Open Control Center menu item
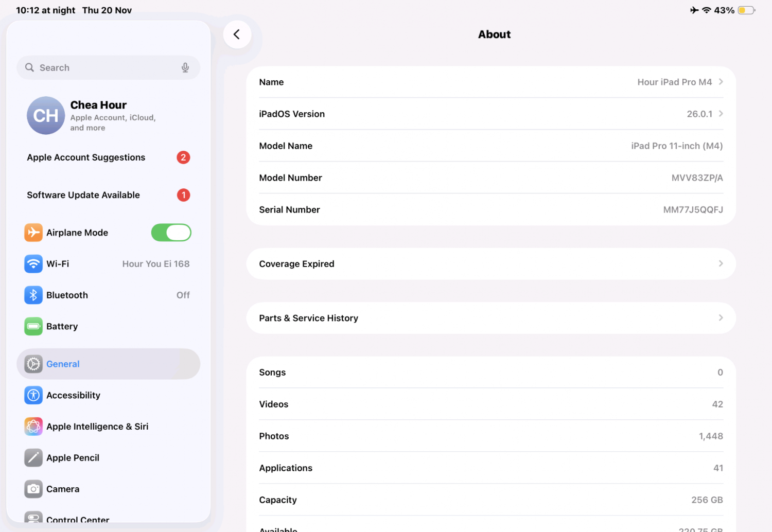 [77, 519]
